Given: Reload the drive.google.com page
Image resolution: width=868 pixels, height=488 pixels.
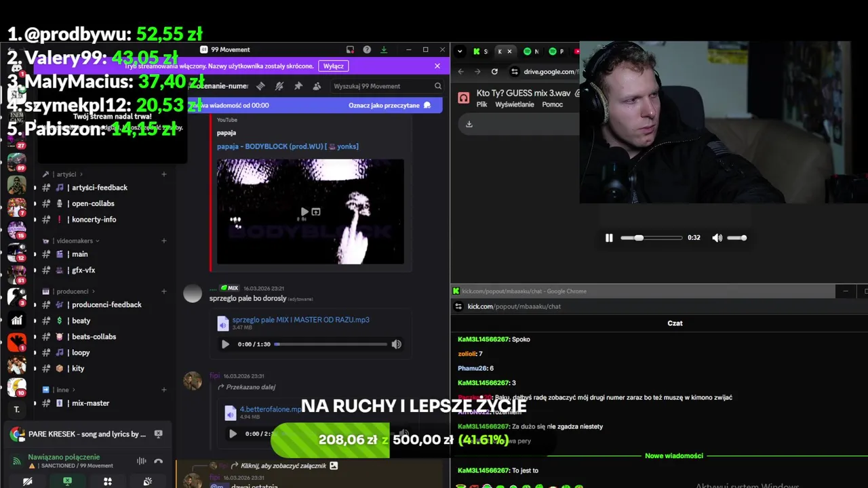Looking at the screenshot, I should (494, 71).
